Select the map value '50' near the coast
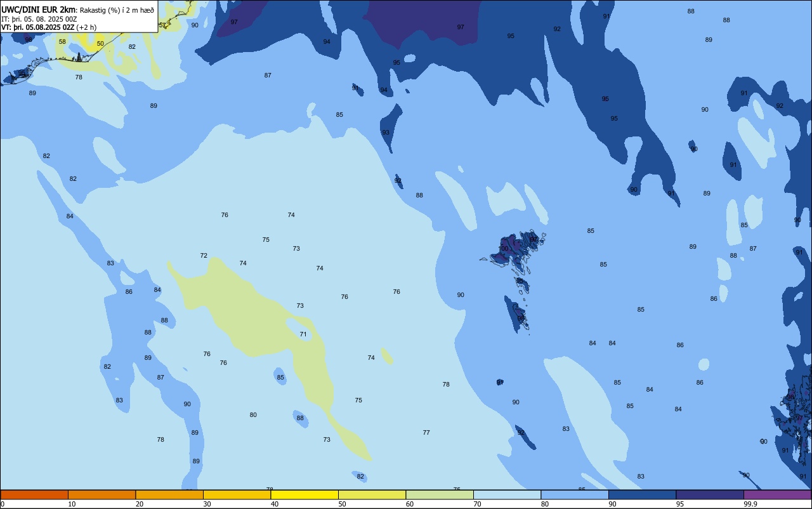The height and width of the screenshot is (509, 812). click(100, 44)
